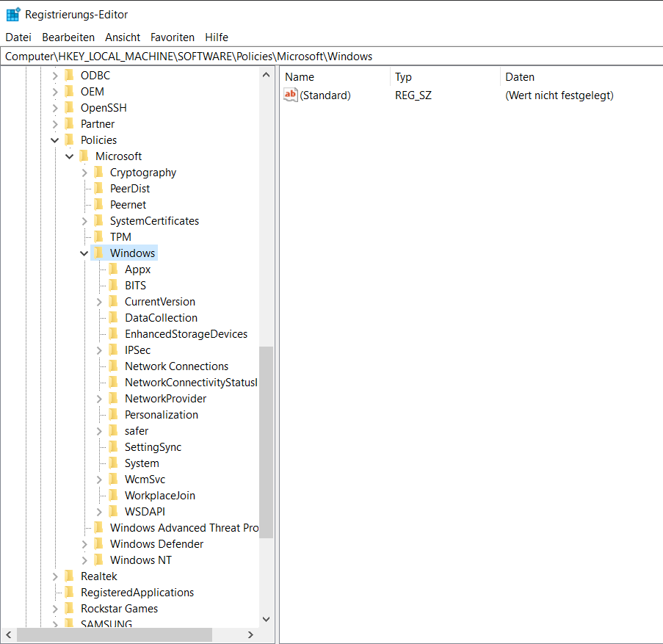Expand the CurrentVersion key

[x=99, y=302]
